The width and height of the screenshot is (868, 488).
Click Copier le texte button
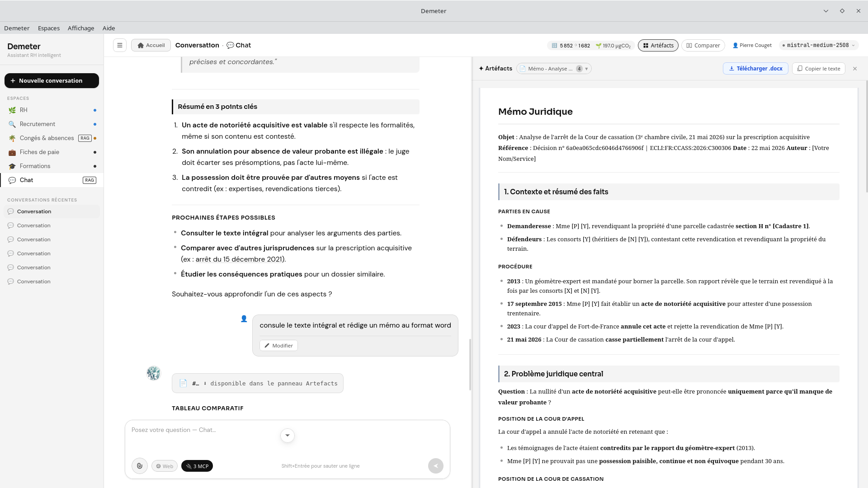tap(818, 69)
